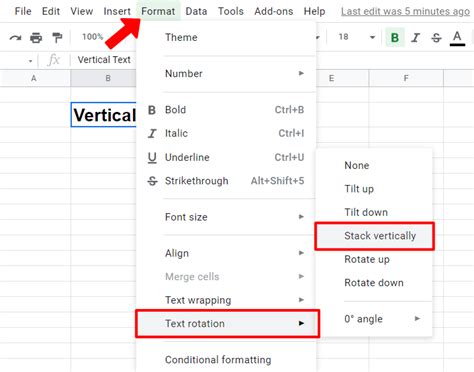The width and height of the screenshot is (474, 372).
Task: Select Tilt down rotation option
Action: (374, 212)
